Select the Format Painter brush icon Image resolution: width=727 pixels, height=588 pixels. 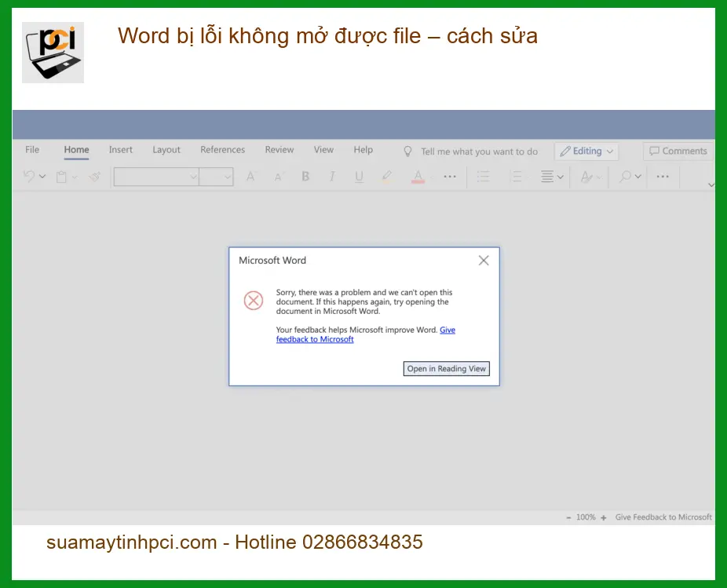(x=94, y=177)
